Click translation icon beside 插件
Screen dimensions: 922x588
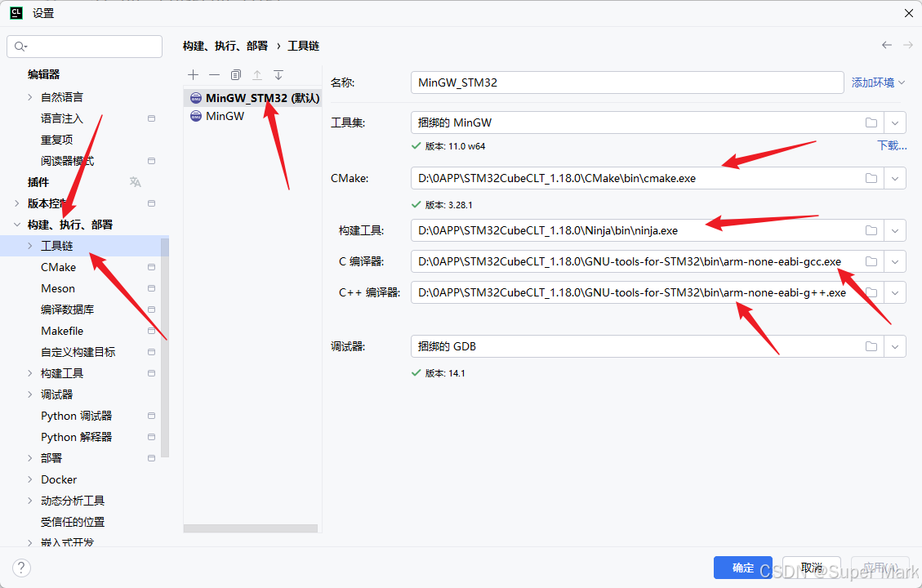click(x=136, y=181)
